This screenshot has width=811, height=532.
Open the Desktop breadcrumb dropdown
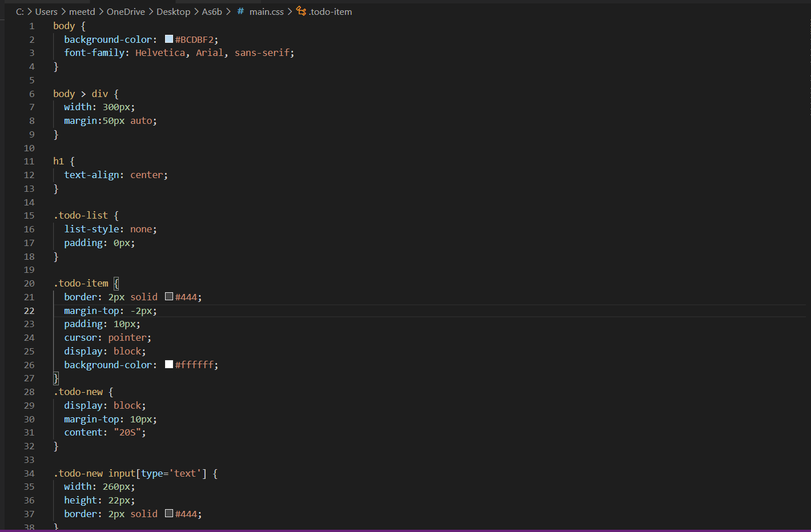pos(173,11)
